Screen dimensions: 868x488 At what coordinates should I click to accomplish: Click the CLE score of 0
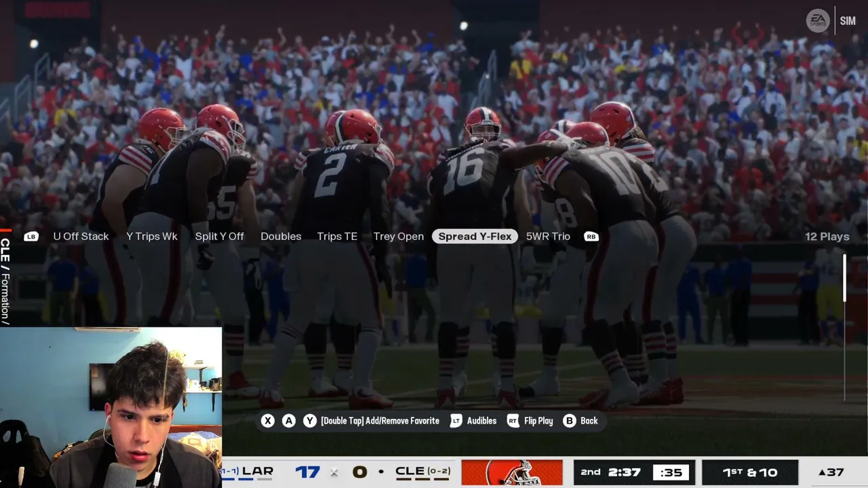(360, 472)
